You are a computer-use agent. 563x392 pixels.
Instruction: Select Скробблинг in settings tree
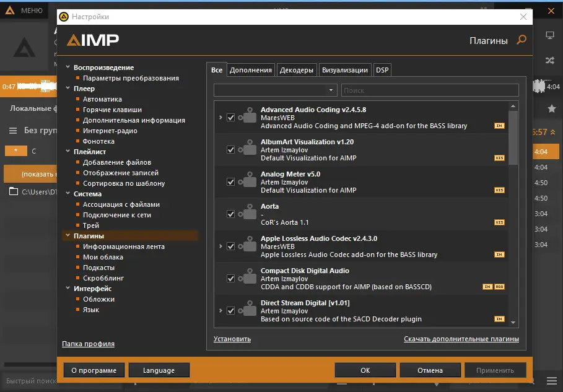click(103, 278)
